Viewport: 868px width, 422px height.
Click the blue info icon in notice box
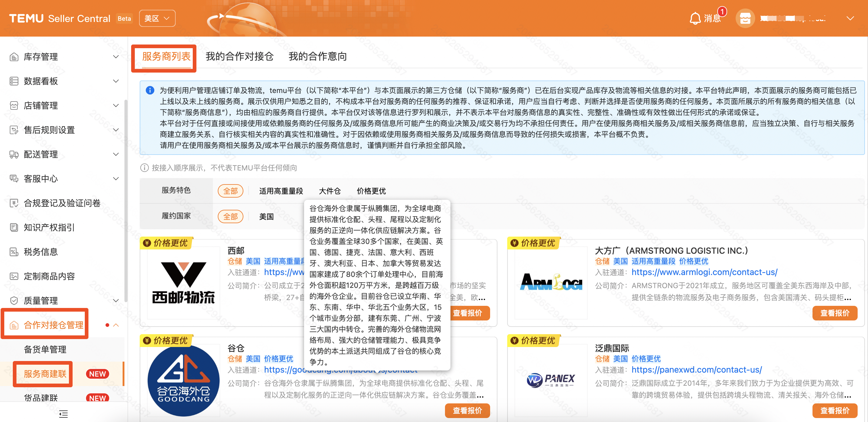click(150, 90)
